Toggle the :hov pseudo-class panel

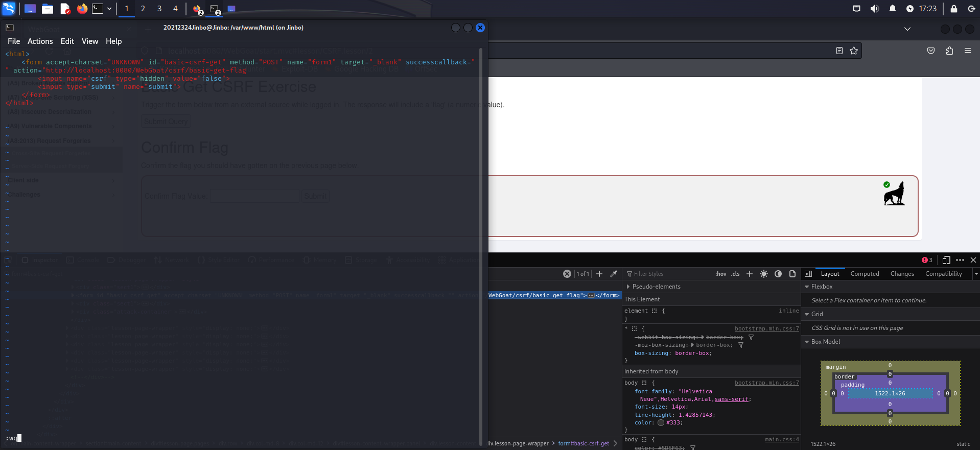click(x=720, y=274)
